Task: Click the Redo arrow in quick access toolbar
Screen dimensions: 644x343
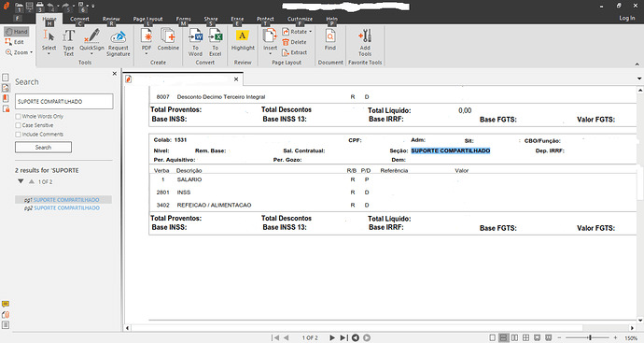Action: (65, 7)
